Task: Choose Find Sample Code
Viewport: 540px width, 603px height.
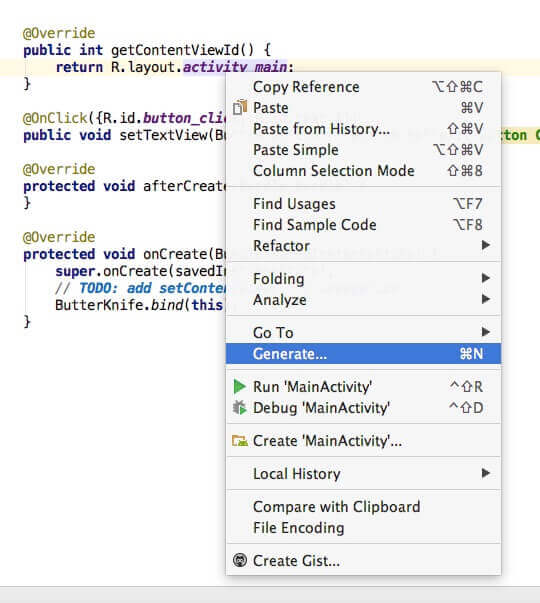Action: [363, 225]
